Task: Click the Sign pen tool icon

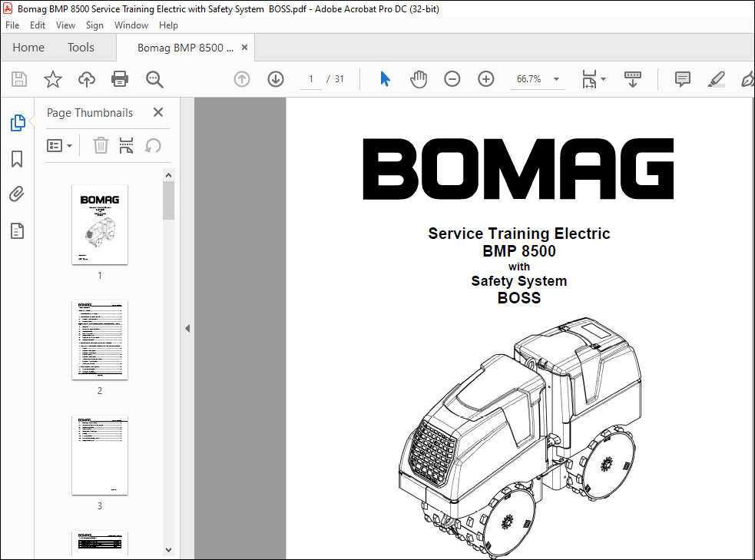Action: click(748, 79)
